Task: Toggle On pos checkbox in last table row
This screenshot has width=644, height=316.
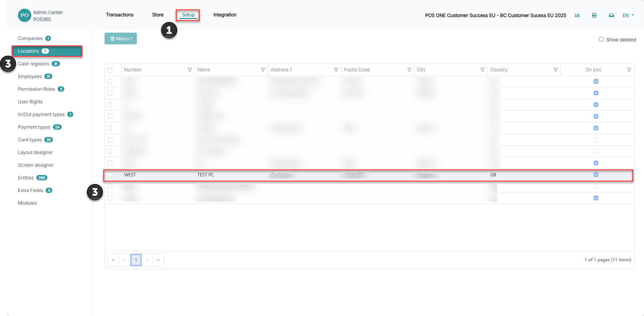Action: coord(596,198)
